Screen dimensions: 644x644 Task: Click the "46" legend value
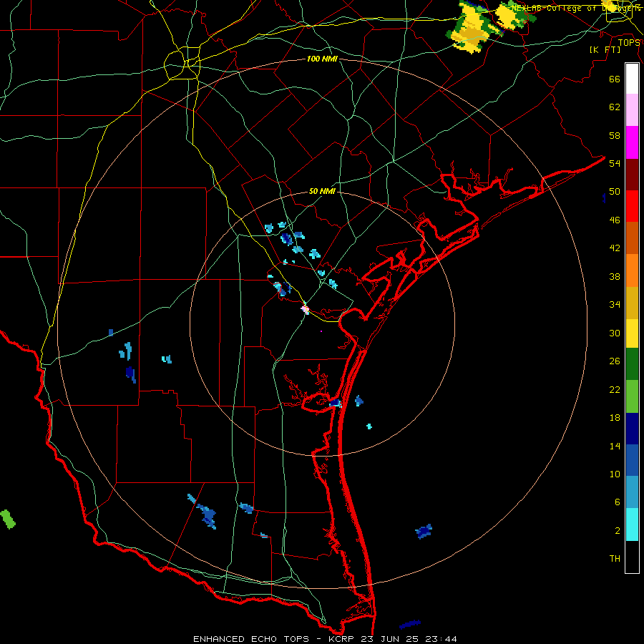[615, 220]
